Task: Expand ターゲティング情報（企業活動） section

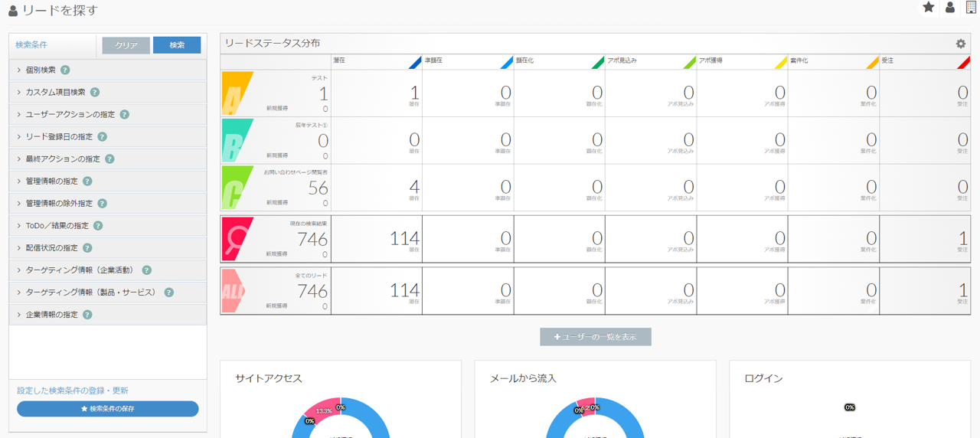Action: tap(108, 270)
